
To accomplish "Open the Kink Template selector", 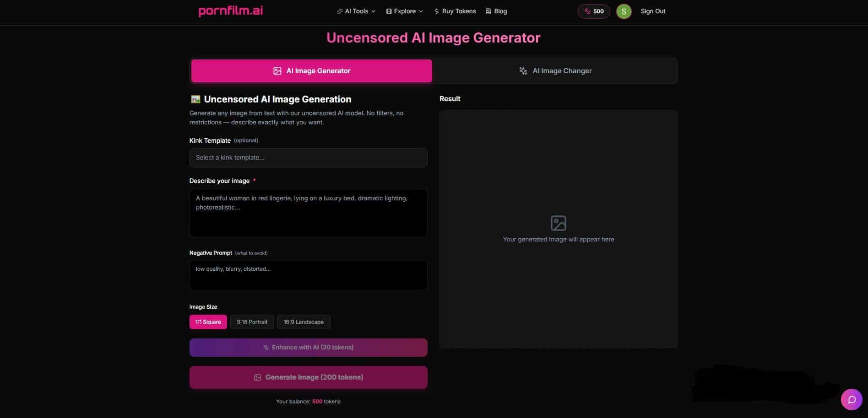I will pyautogui.click(x=308, y=157).
